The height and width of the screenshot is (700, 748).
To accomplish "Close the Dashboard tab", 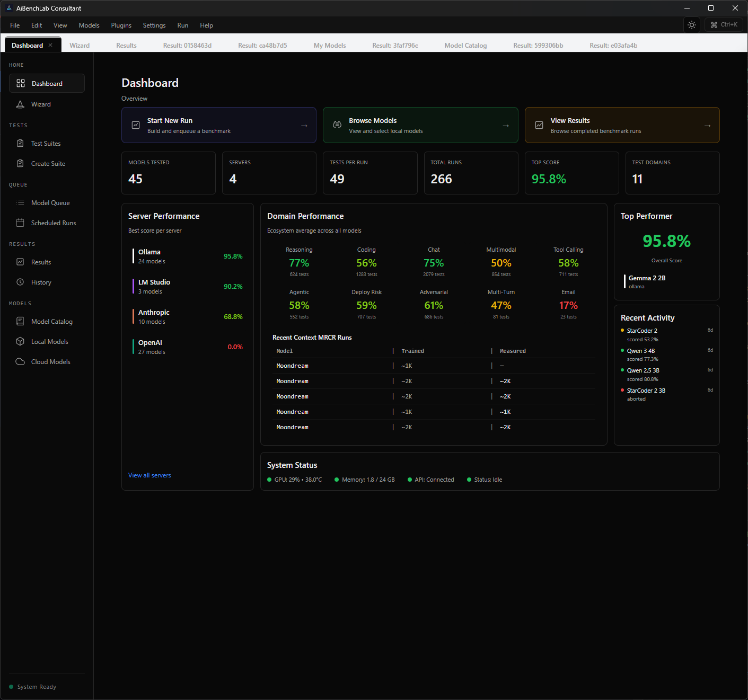I will 51,45.
